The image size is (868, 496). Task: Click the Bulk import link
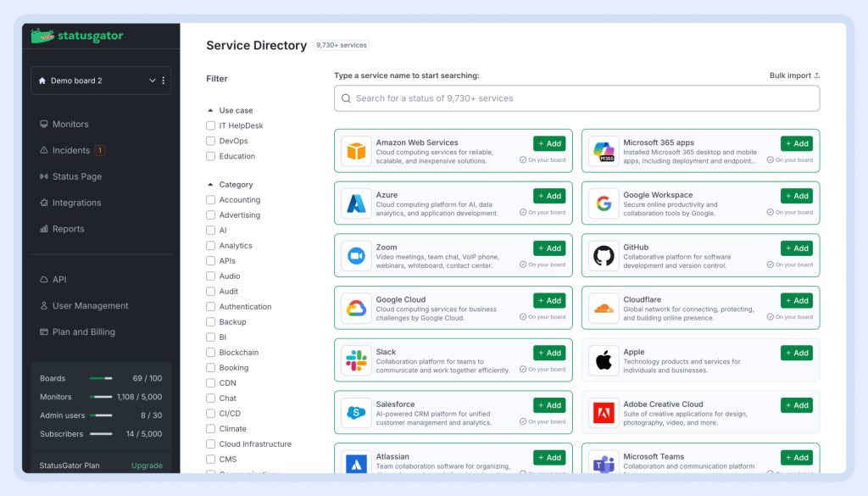(794, 75)
